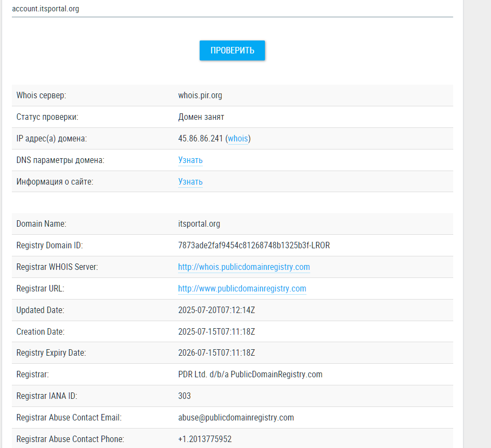This screenshot has height=448, width=491.
Task: Select the Registry Domain ID value
Action: point(254,246)
